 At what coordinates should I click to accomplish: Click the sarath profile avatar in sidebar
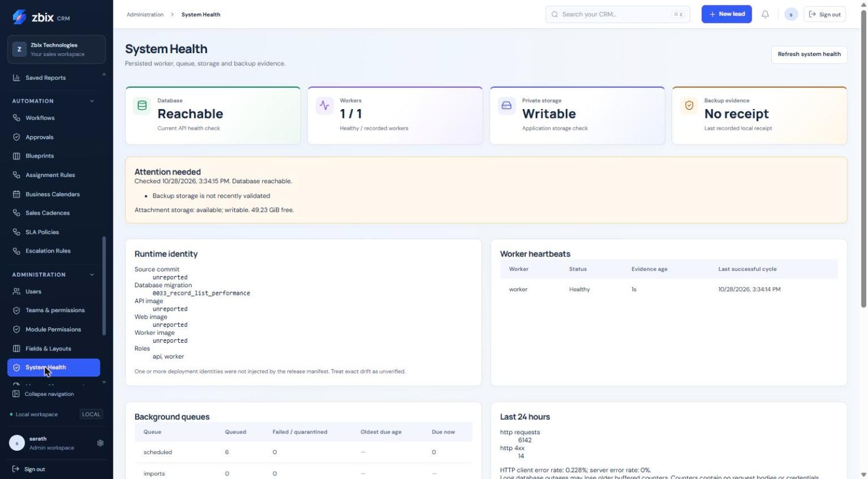tap(17, 443)
